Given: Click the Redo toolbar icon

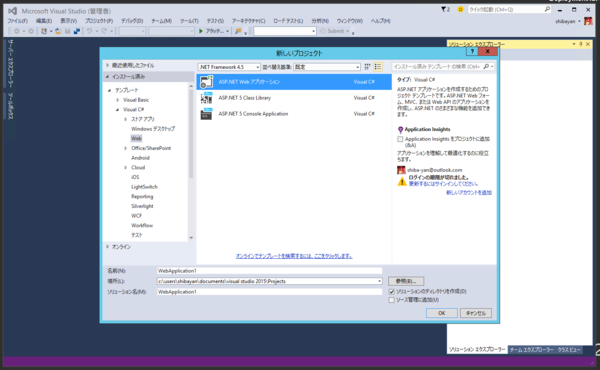Looking at the screenshot, I should coord(104,31).
